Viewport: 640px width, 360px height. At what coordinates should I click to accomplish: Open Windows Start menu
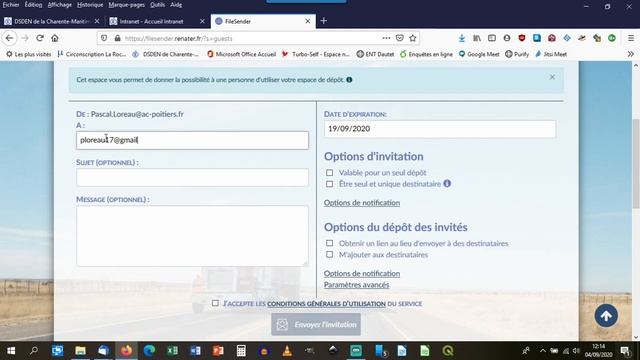coord(11,351)
